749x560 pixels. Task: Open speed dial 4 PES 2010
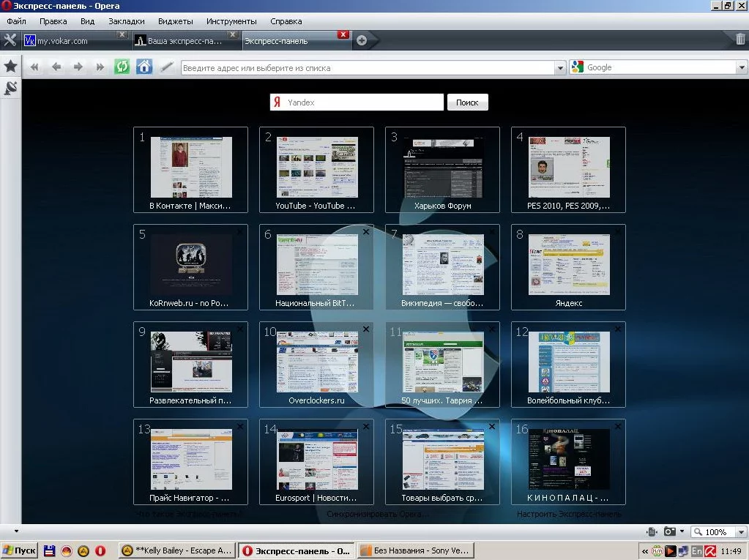coord(568,170)
